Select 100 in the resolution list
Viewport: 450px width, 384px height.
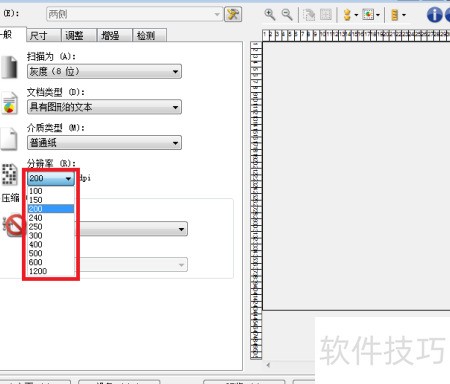point(51,191)
